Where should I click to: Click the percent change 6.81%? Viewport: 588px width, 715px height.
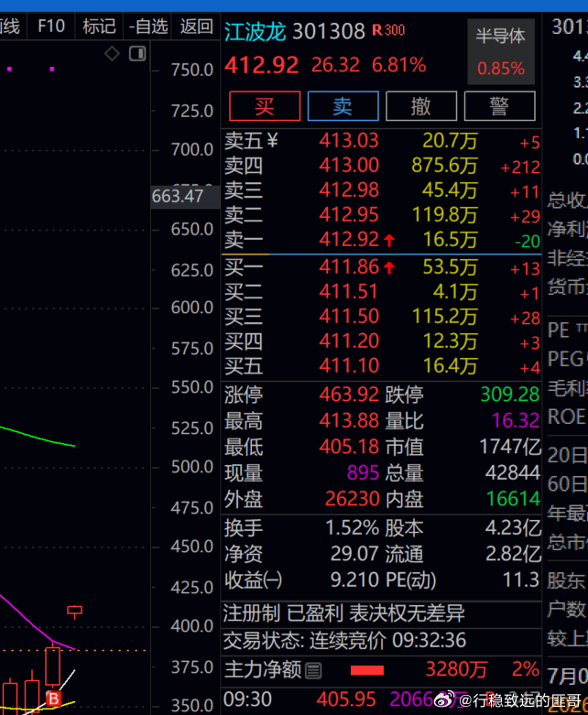click(398, 65)
